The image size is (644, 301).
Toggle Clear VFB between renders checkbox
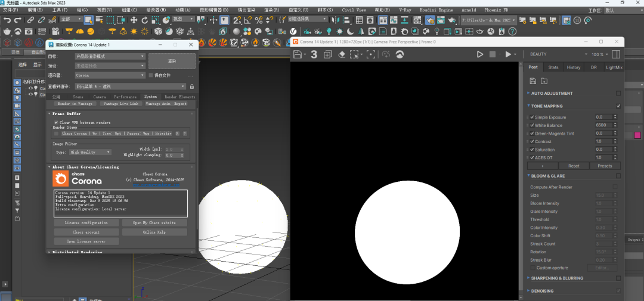(57, 122)
